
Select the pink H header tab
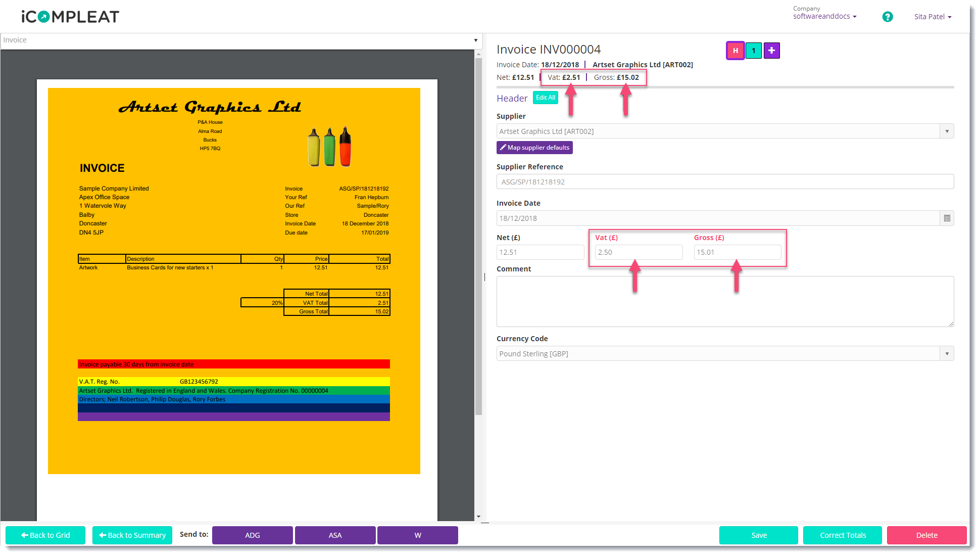[736, 51]
